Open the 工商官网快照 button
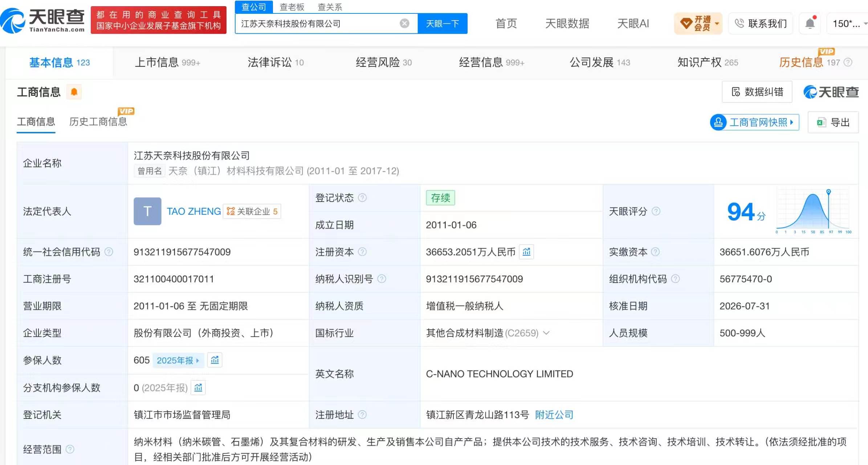The height and width of the screenshot is (465, 868). click(x=755, y=122)
